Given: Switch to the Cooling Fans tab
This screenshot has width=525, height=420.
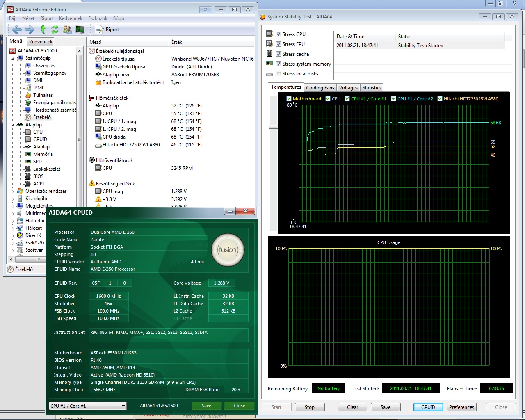Looking at the screenshot, I should pos(320,88).
